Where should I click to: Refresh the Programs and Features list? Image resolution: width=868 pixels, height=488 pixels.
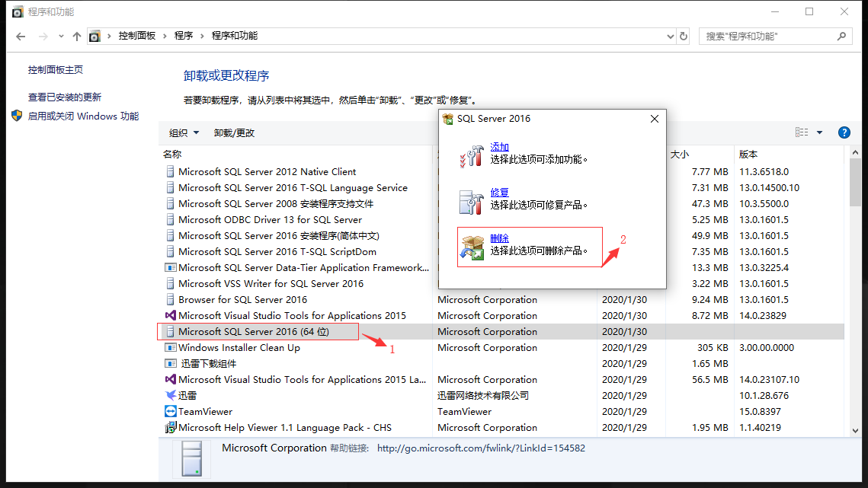[684, 36]
